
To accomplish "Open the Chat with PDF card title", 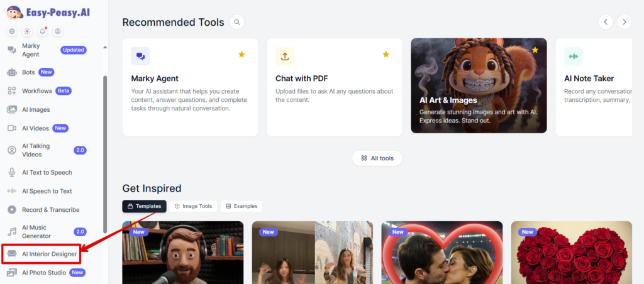I will (301, 79).
